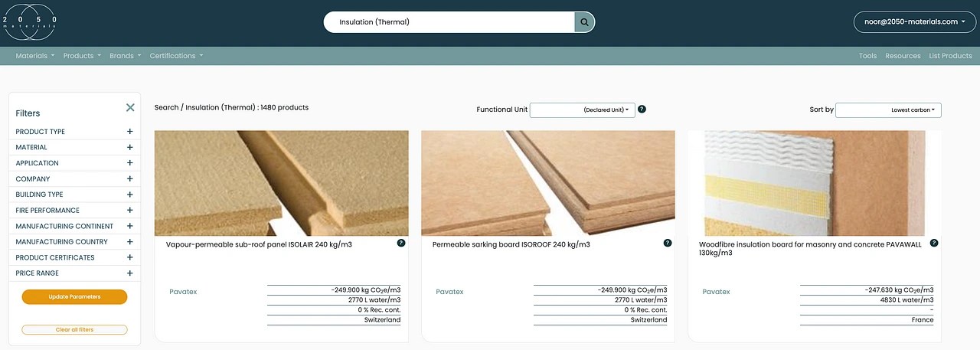This screenshot has height=350, width=980.
Task: Open Vapour-permeable sub-roof panel ISOLAIR title
Action: tap(259, 245)
